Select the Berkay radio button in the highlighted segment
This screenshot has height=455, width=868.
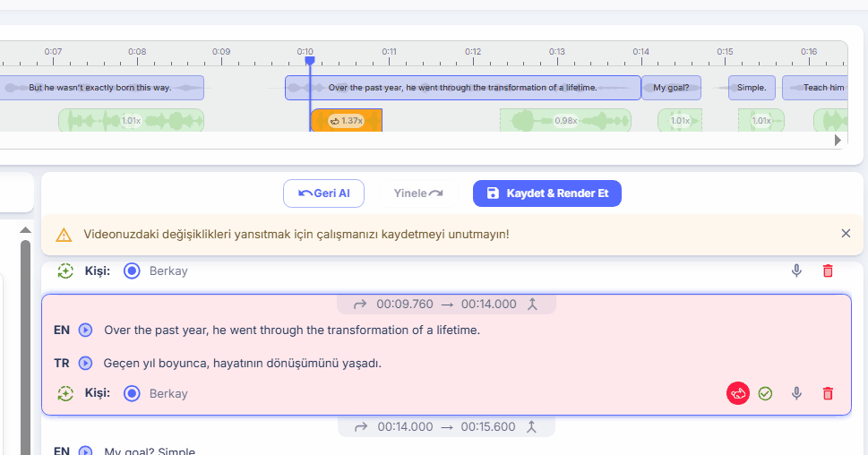click(132, 393)
